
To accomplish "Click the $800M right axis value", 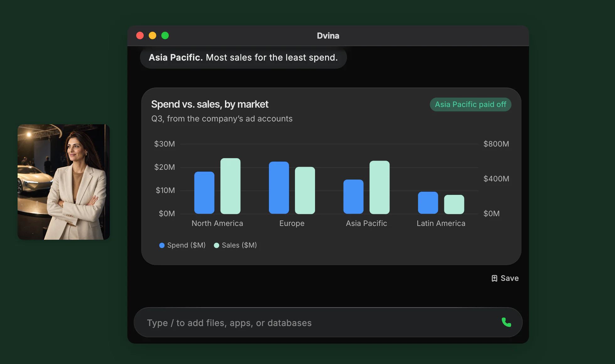I will [x=496, y=144].
